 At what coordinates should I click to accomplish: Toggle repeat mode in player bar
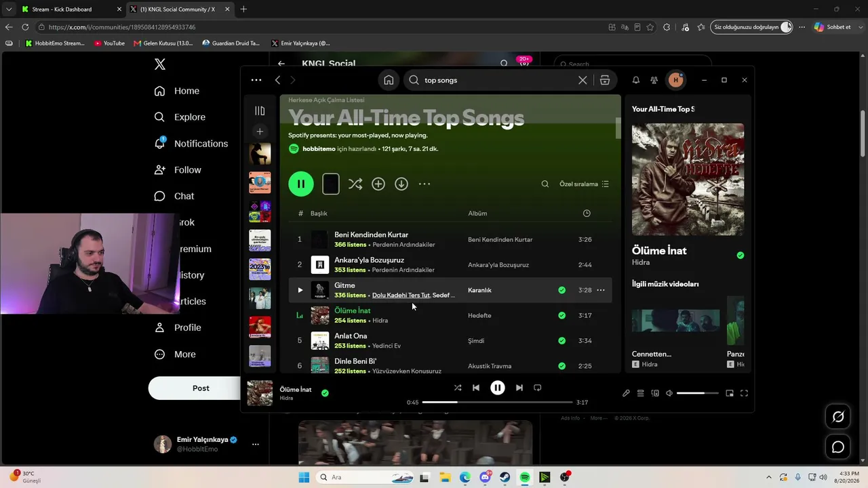click(537, 388)
